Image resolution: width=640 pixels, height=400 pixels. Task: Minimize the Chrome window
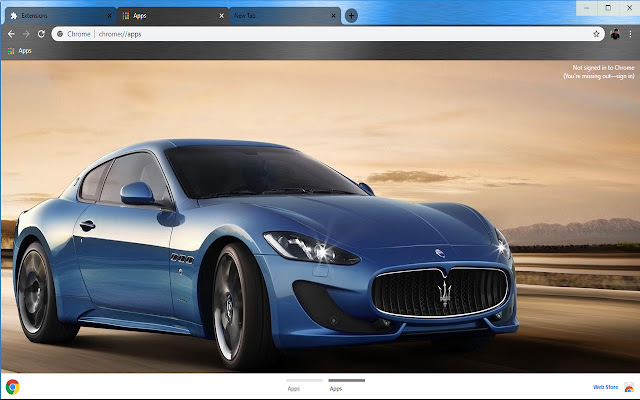[x=587, y=8]
